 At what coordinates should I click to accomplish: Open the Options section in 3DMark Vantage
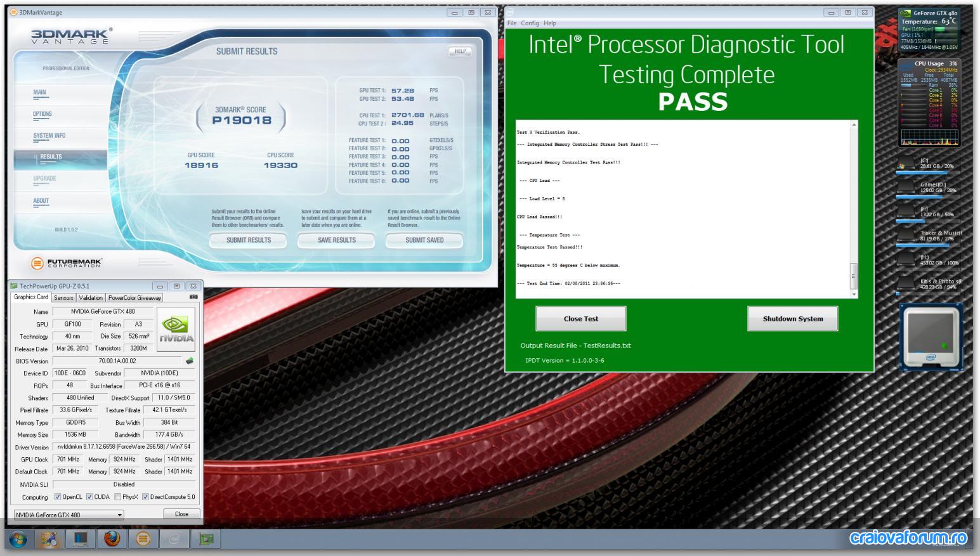(42, 114)
